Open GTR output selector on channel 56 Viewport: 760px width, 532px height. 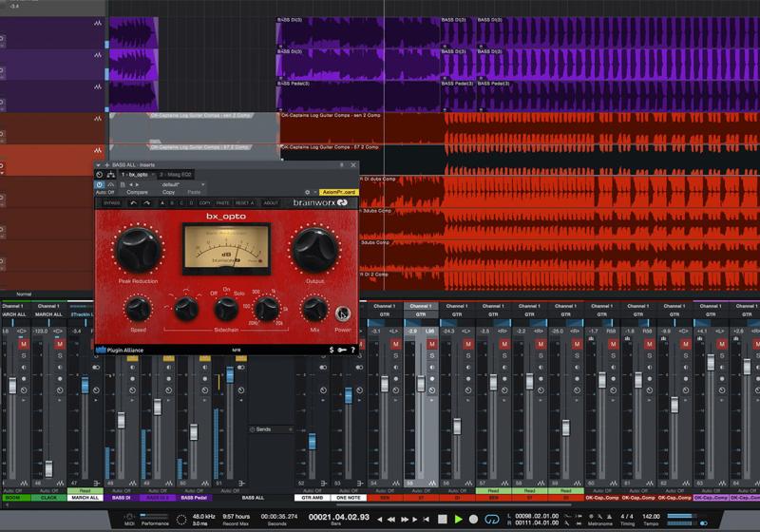tap(457, 314)
